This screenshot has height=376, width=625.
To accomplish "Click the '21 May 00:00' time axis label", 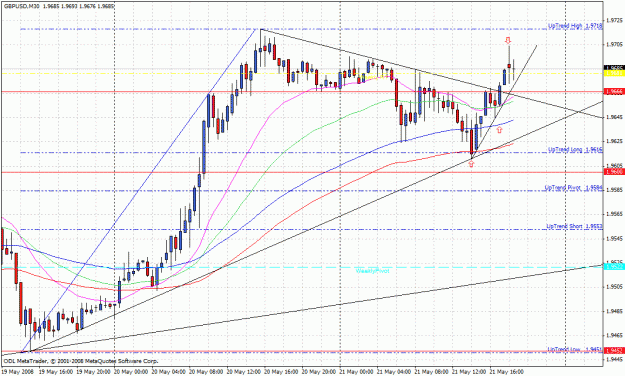I will pos(357,372).
